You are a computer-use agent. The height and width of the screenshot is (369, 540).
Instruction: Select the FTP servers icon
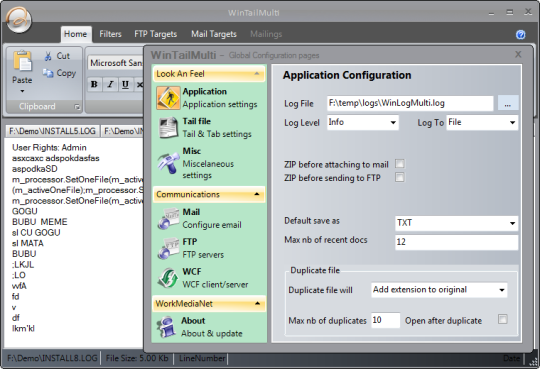pyautogui.click(x=168, y=248)
